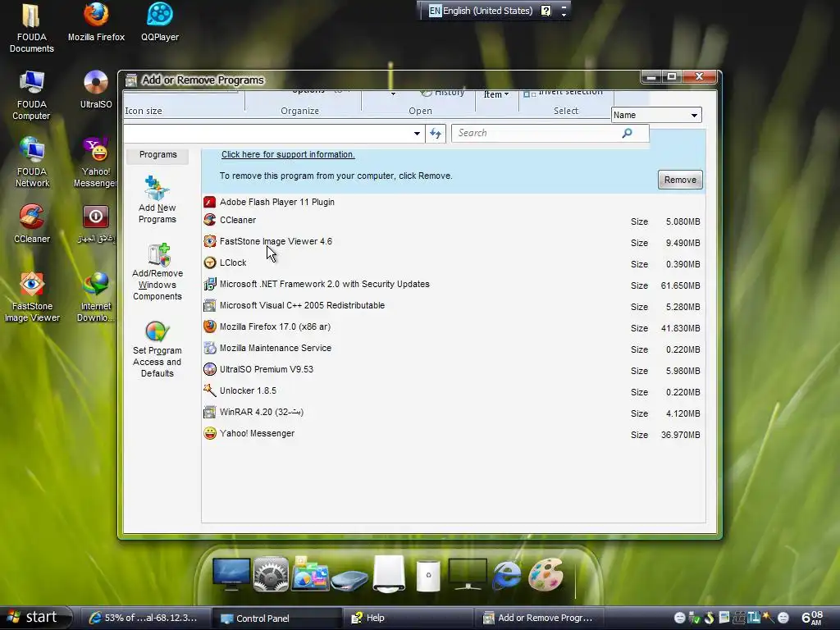
Task: Open the scanner icon in the dock
Action: pos(349,581)
